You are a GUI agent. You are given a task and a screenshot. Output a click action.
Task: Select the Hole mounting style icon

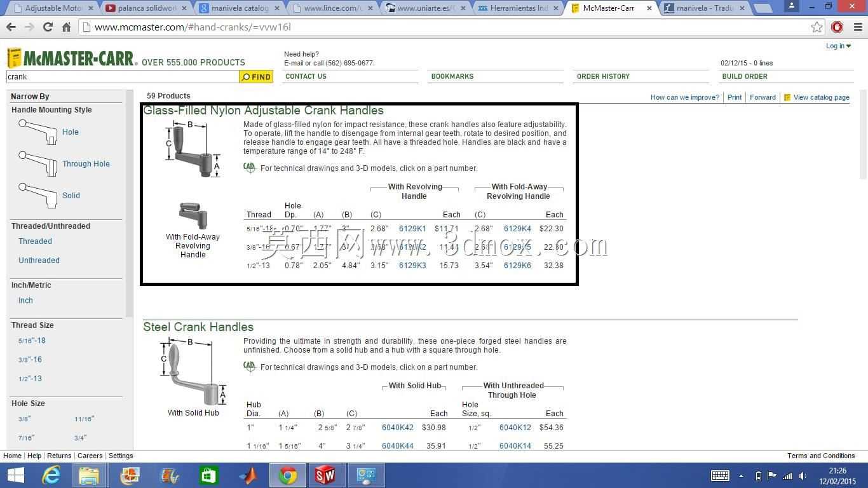(x=38, y=132)
